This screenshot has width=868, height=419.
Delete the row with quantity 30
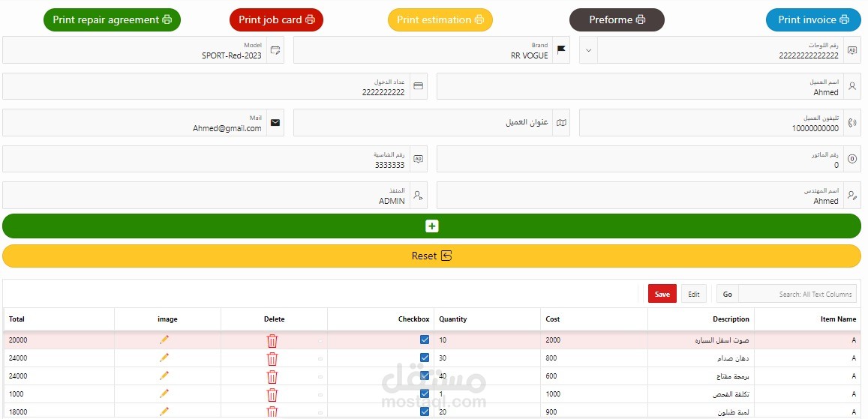point(272,359)
